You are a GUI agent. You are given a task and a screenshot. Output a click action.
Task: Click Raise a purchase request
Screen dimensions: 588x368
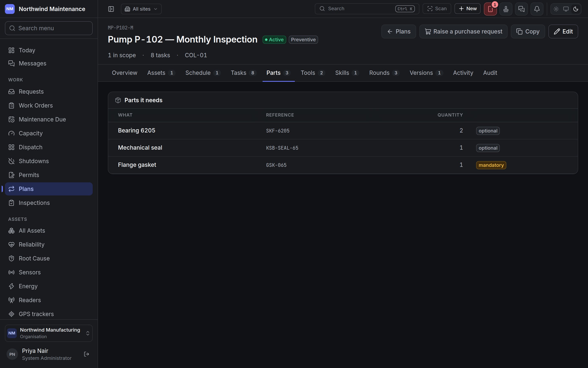coord(463,31)
